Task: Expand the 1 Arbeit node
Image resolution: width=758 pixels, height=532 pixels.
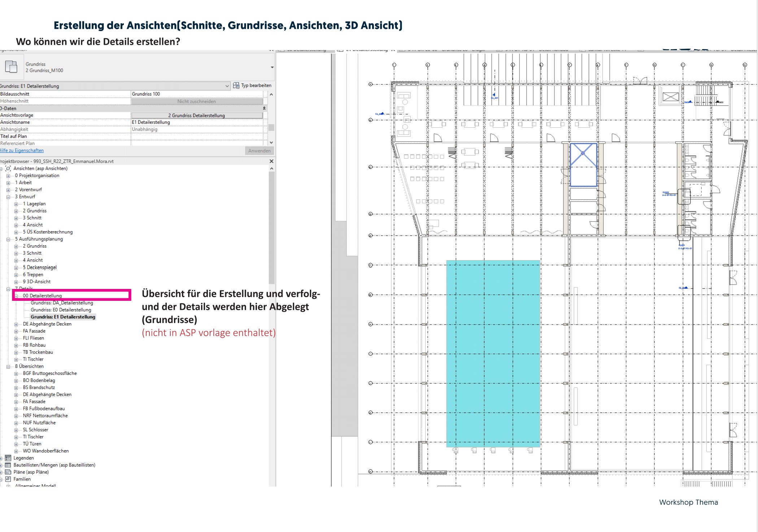Action: tap(8, 183)
